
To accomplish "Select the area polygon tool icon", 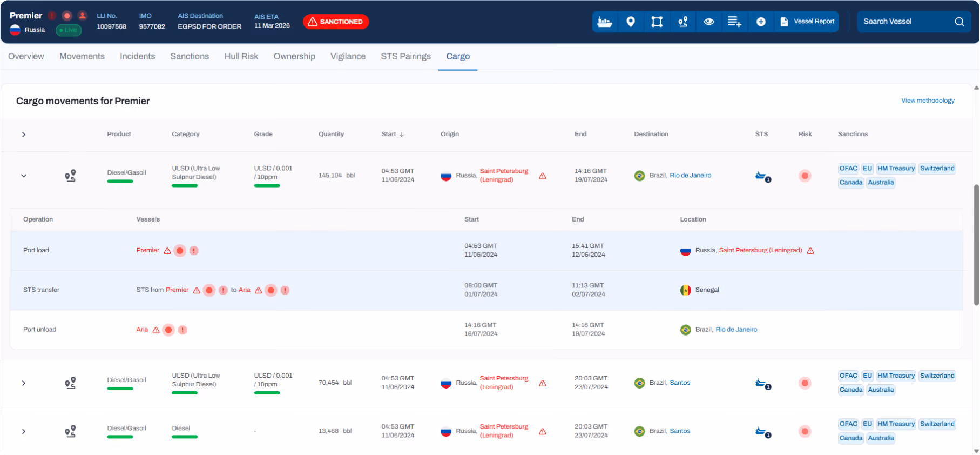I will tap(657, 22).
